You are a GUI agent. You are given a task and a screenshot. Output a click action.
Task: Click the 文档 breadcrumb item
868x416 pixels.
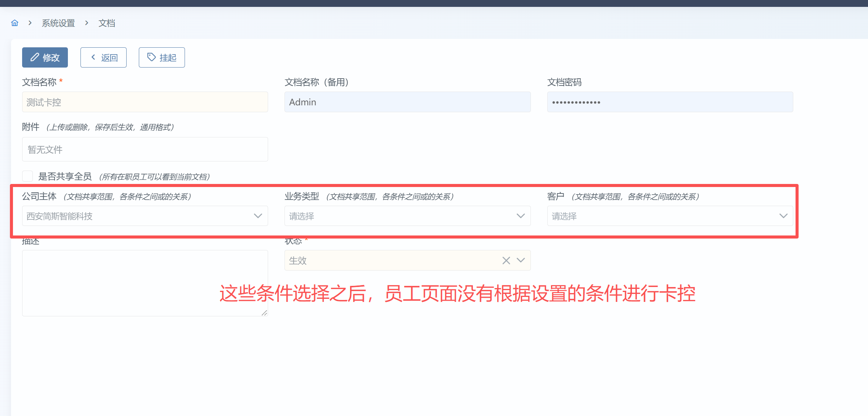pos(107,23)
